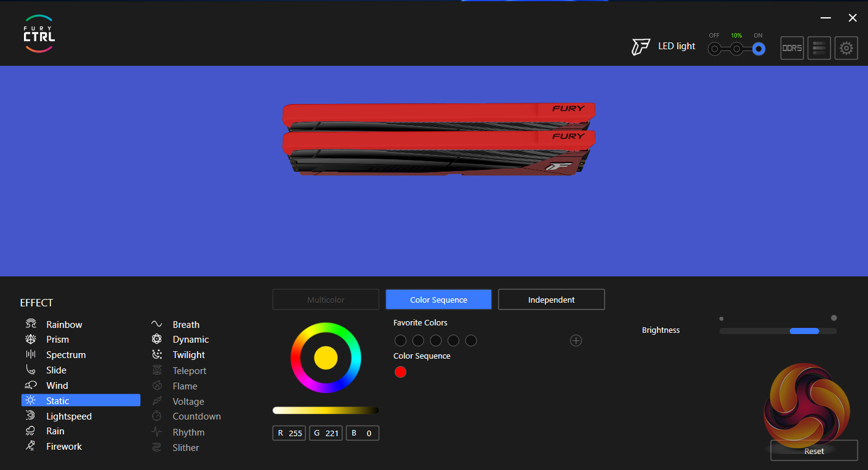Switch to Color Sequence tab
868x470 pixels.
pos(438,300)
